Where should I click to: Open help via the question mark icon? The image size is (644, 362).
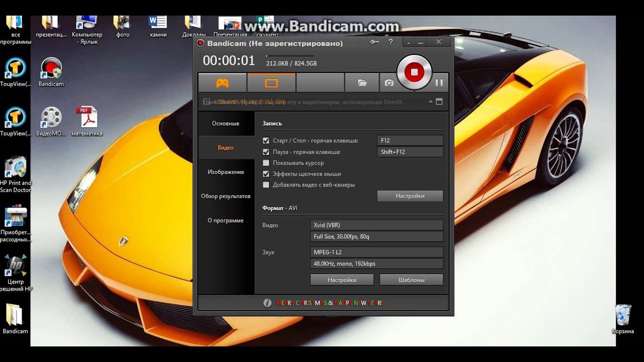coord(390,43)
